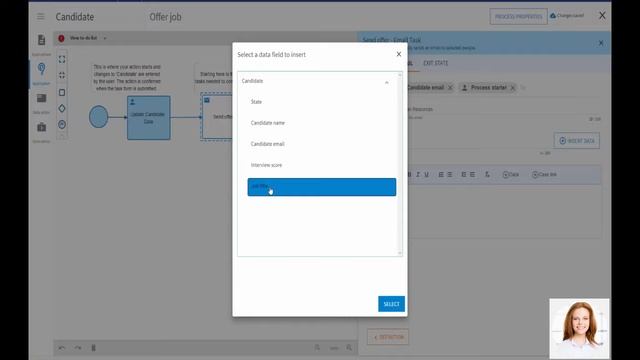Click the data field list scrollbar
The image size is (640, 360).
400,164
